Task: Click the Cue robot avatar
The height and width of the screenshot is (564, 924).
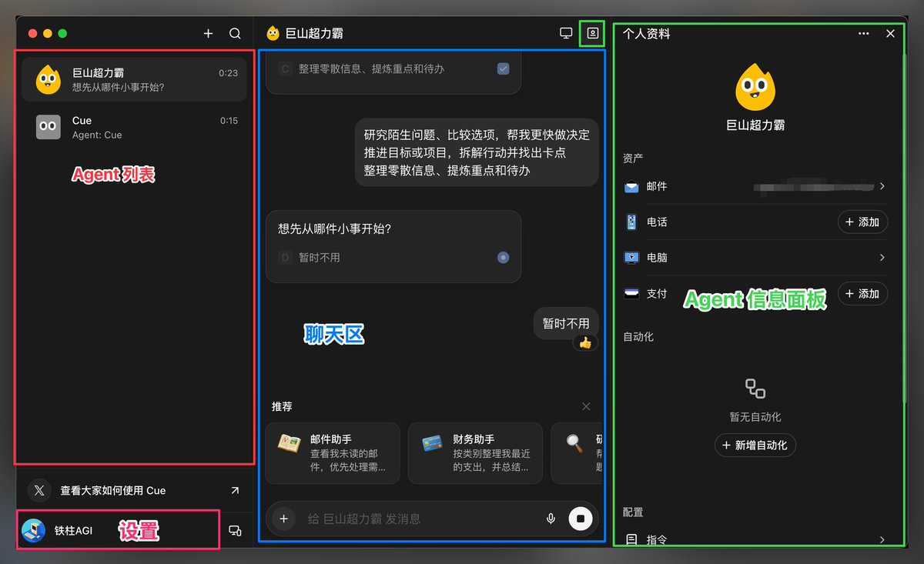Action: coord(48,127)
